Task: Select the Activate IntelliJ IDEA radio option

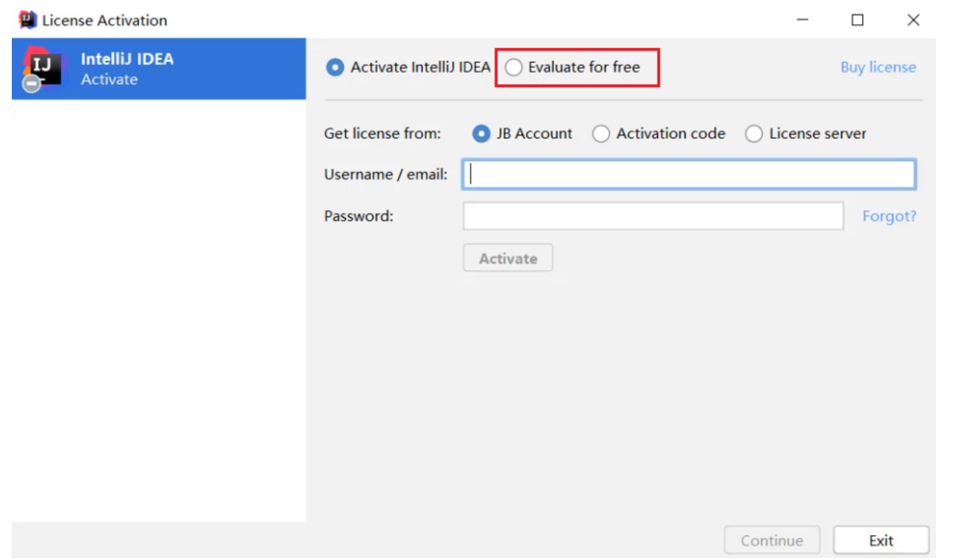Action: point(335,68)
